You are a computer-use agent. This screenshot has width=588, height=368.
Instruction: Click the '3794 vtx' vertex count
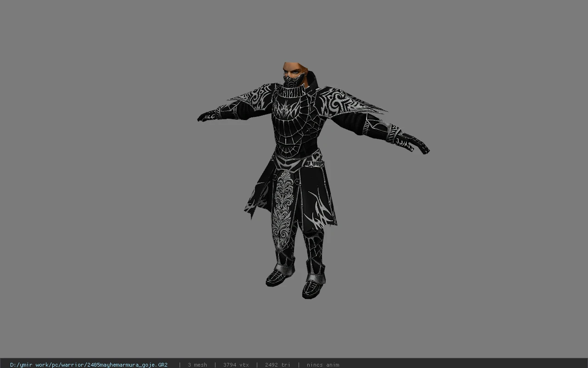pyautogui.click(x=236, y=365)
